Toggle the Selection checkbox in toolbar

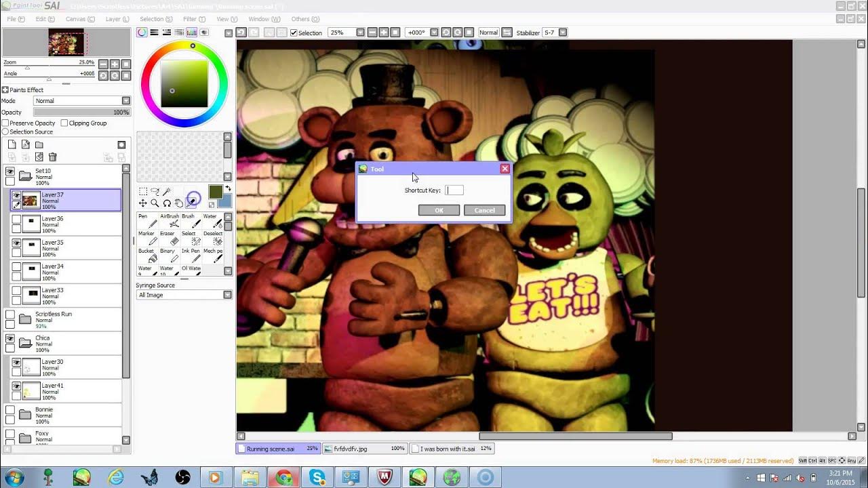click(294, 33)
